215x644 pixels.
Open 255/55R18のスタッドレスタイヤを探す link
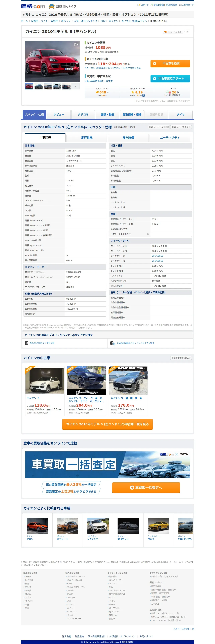pyautogui.click(x=136, y=343)
